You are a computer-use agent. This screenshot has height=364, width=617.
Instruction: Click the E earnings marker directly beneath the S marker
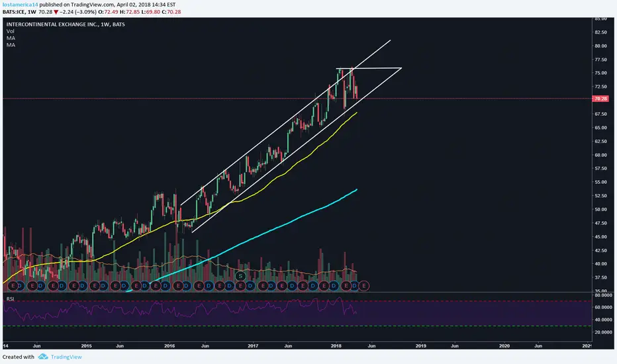[x=240, y=286]
